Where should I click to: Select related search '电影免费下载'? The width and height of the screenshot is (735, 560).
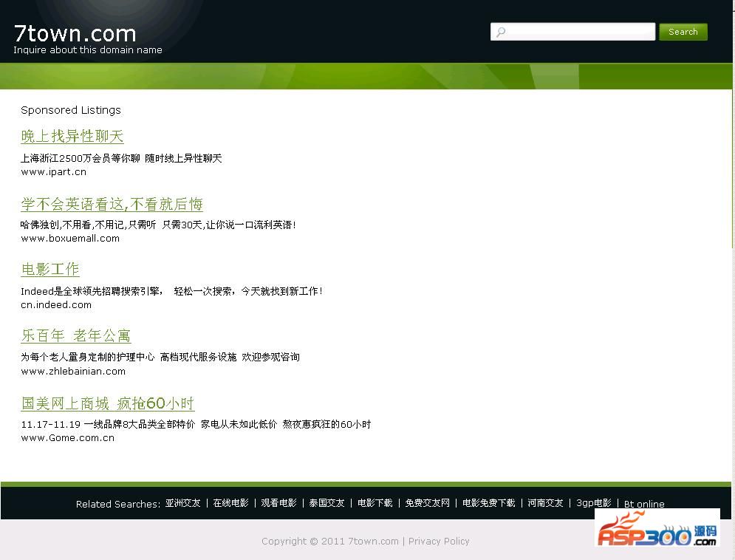tap(488, 503)
